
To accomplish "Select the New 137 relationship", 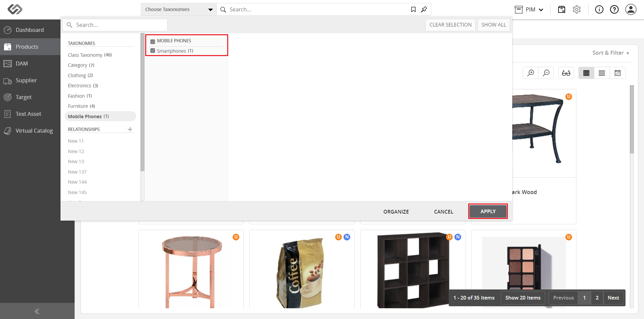I will [x=77, y=172].
